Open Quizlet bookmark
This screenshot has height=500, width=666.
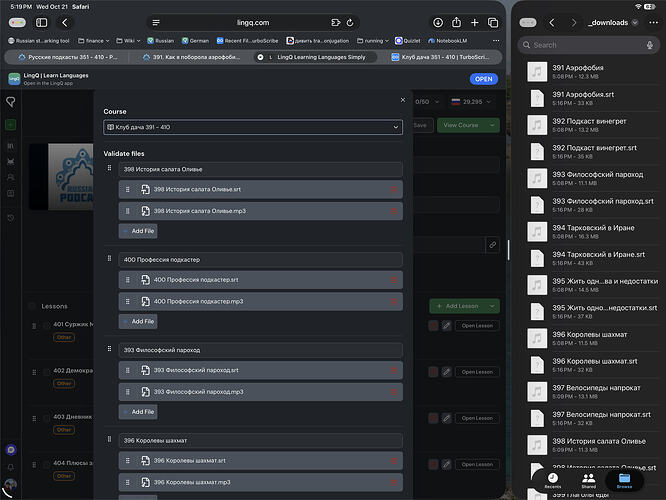pyautogui.click(x=407, y=41)
